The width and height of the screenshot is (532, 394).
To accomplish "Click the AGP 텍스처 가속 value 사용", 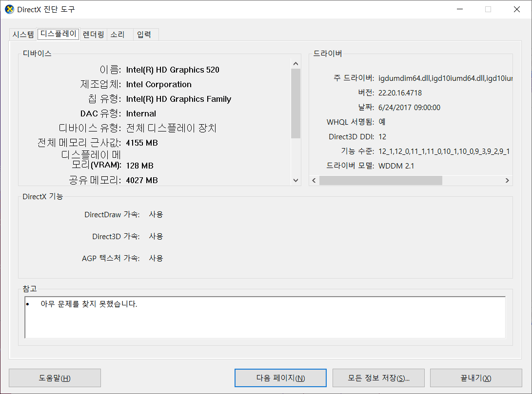I will point(156,258).
